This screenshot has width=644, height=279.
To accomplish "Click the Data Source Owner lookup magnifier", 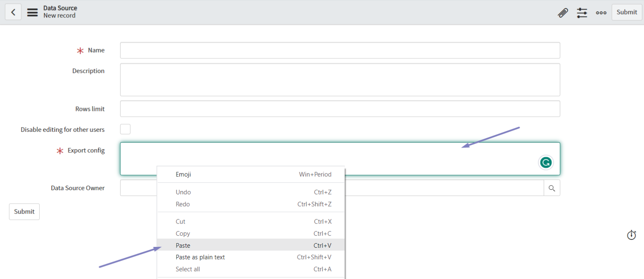I will click(x=552, y=188).
